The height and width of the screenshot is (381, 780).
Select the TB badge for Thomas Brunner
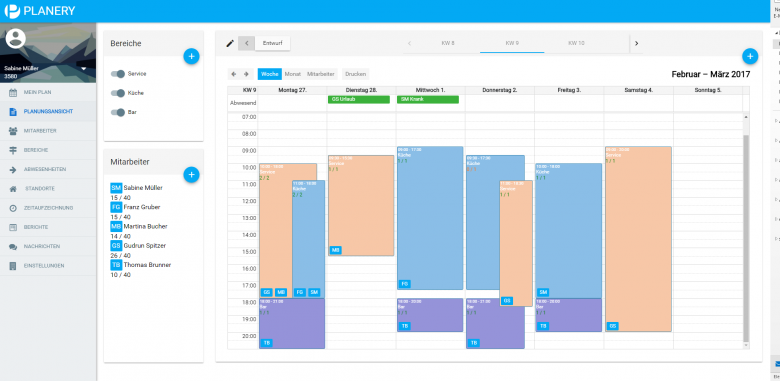[116, 265]
